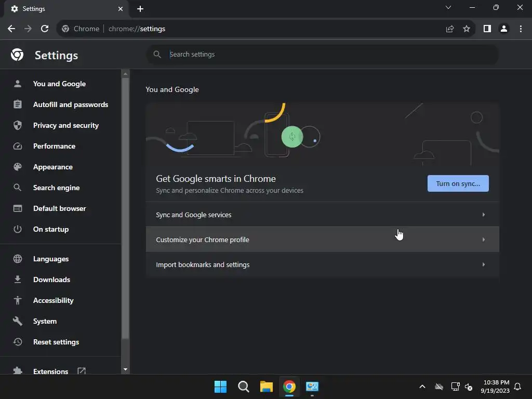
Task: Bookmark this tab with star icon
Action: click(x=467, y=29)
